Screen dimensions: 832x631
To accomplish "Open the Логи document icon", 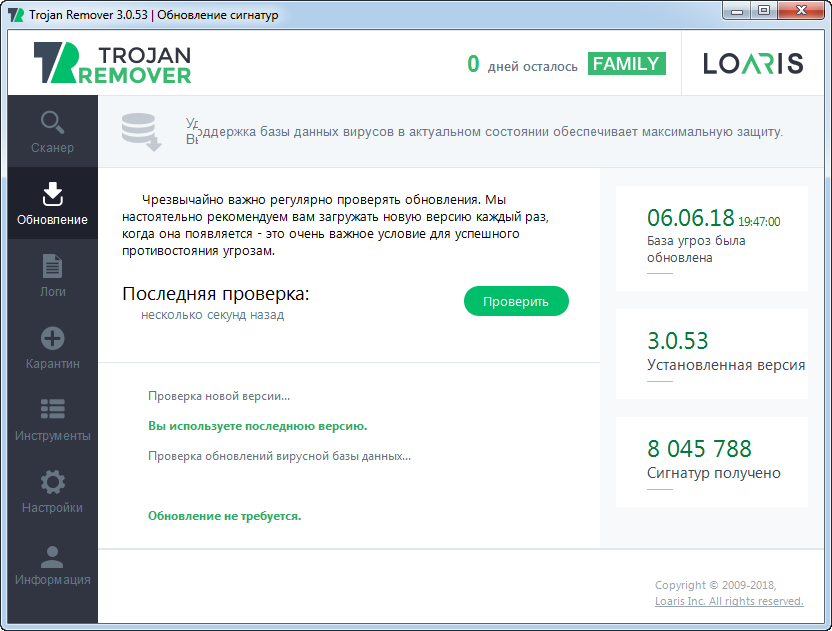I will tap(53, 266).
